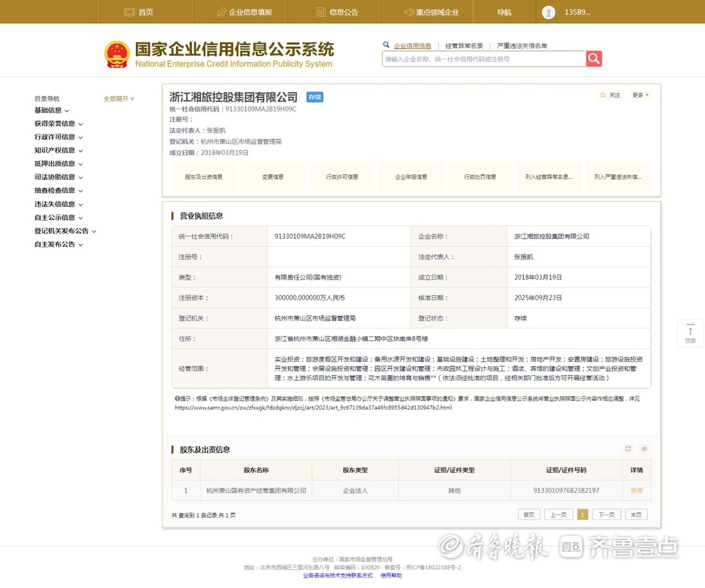Click registered capital 300000.000000万人民币
Screen dimensions: 705x588
(310, 298)
